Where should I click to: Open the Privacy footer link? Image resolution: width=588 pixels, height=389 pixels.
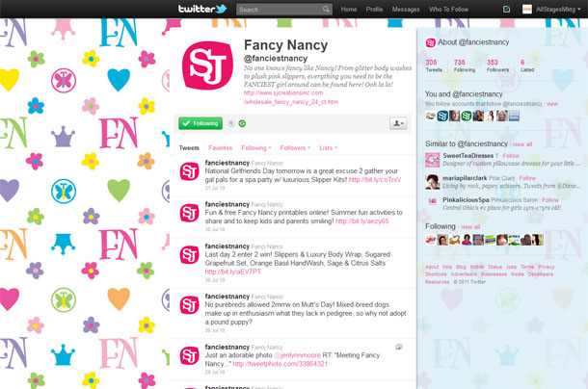click(x=546, y=267)
